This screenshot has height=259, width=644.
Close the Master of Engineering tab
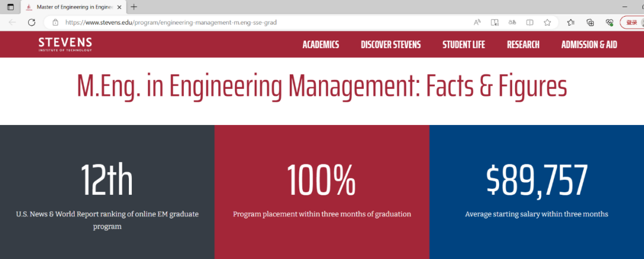point(119,7)
